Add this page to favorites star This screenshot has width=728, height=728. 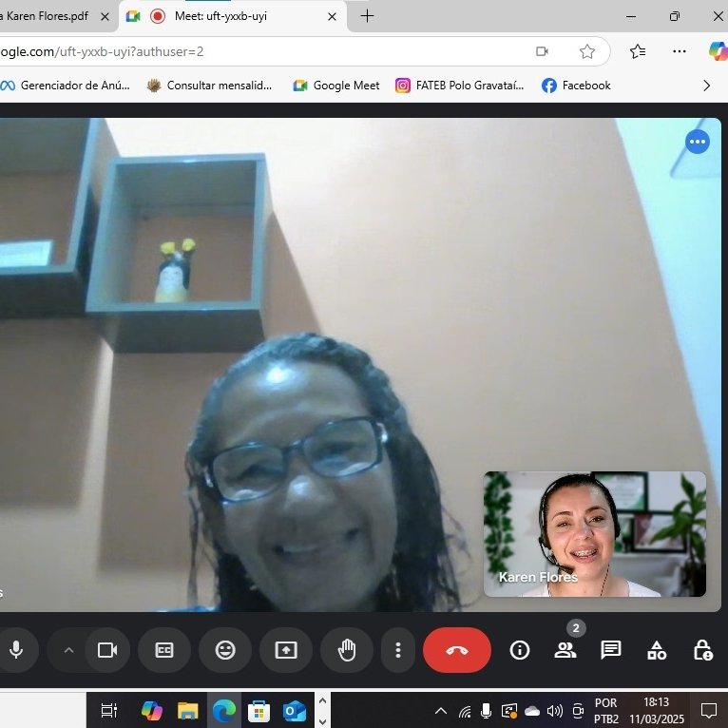(586, 51)
